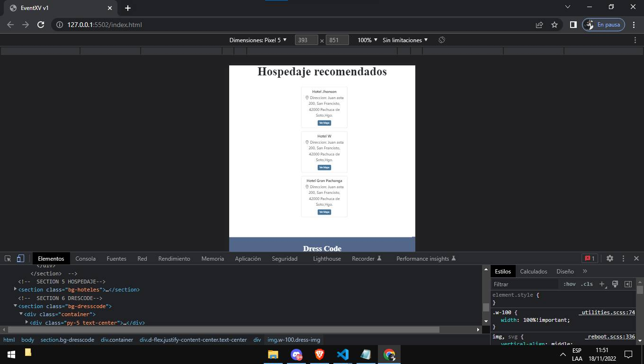Switch to the Calculados styles tab
Viewport: 644px width, 364px height.
pyautogui.click(x=534, y=271)
